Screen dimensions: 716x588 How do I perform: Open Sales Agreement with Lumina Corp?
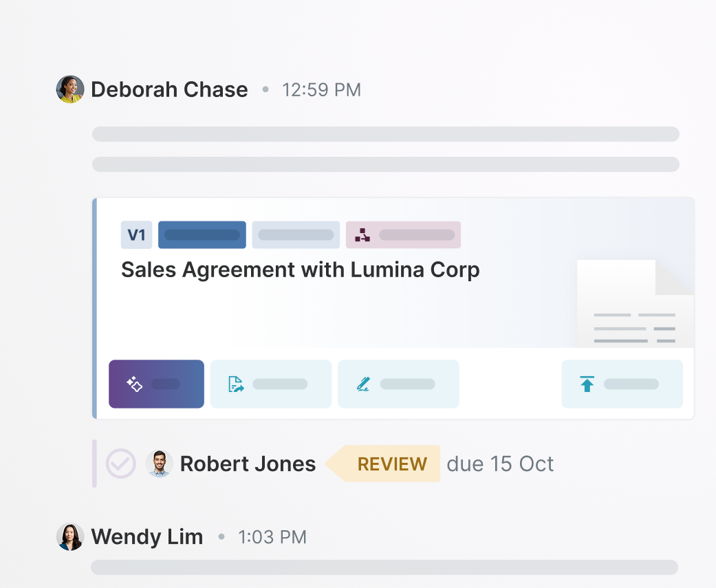[x=300, y=270]
